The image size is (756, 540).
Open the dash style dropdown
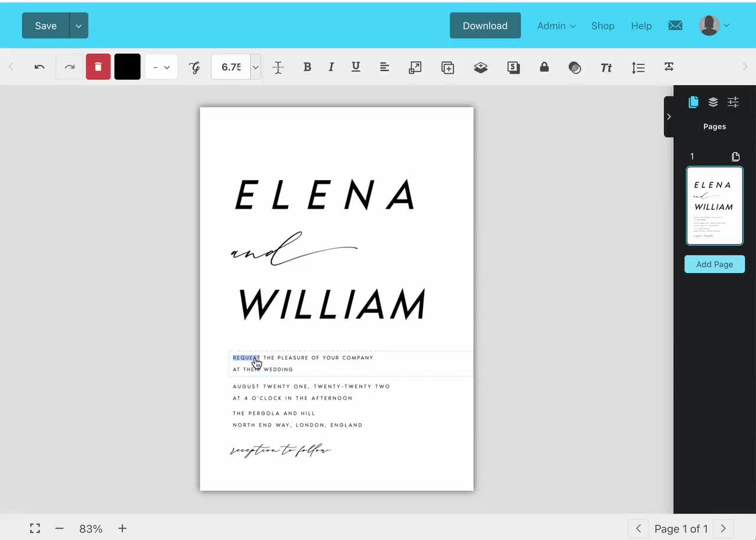point(161,67)
